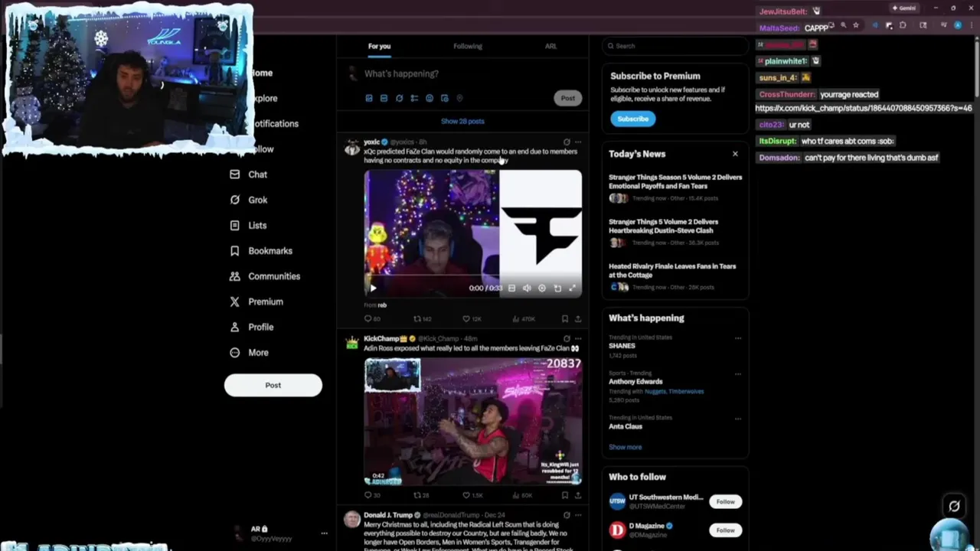Image resolution: width=980 pixels, height=551 pixels.
Task: Open more options on yoxic's post
Action: (578, 142)
